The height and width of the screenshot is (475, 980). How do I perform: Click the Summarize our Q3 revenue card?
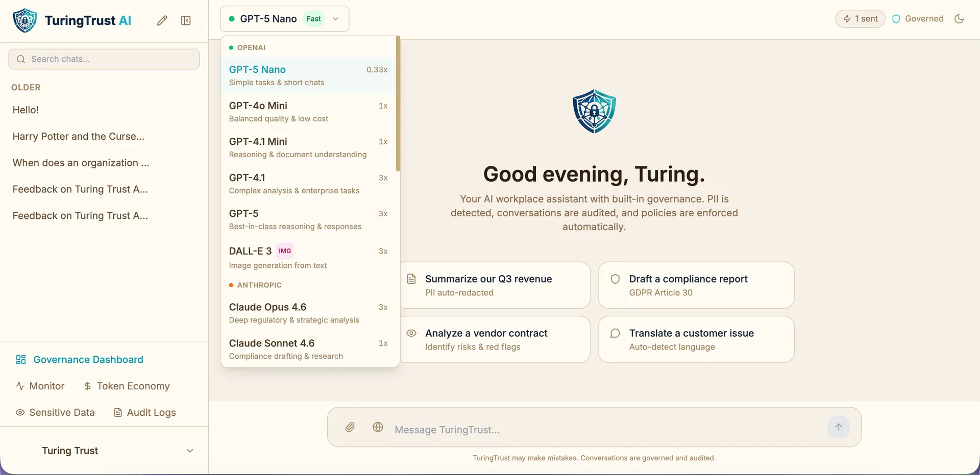(495, 285)
